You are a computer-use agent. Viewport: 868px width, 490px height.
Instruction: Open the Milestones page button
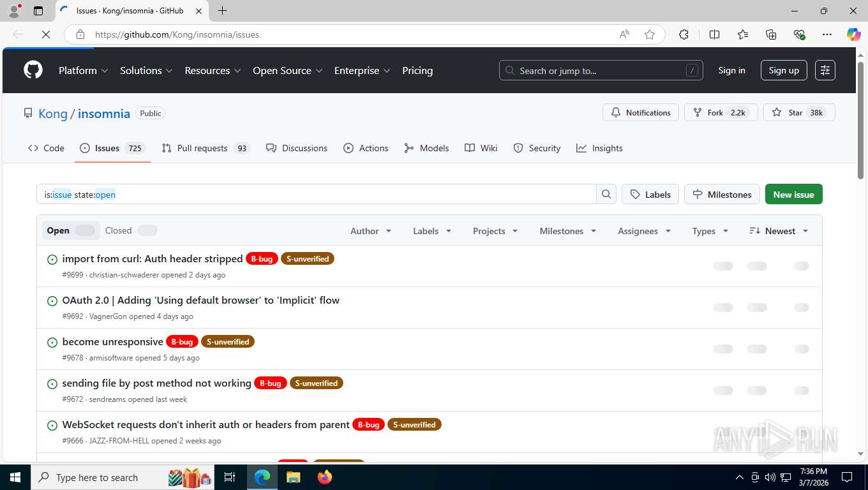pos(722,195)
